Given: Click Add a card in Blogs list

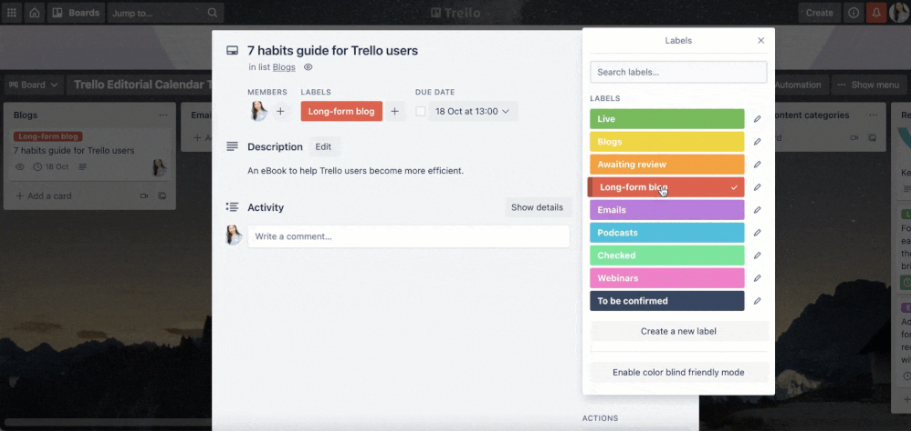Looking at the screenshot, I should 44,196.
